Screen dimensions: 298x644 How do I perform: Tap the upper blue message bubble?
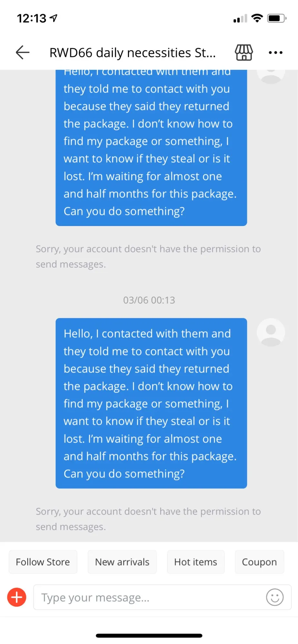click(x=151, y=148)
